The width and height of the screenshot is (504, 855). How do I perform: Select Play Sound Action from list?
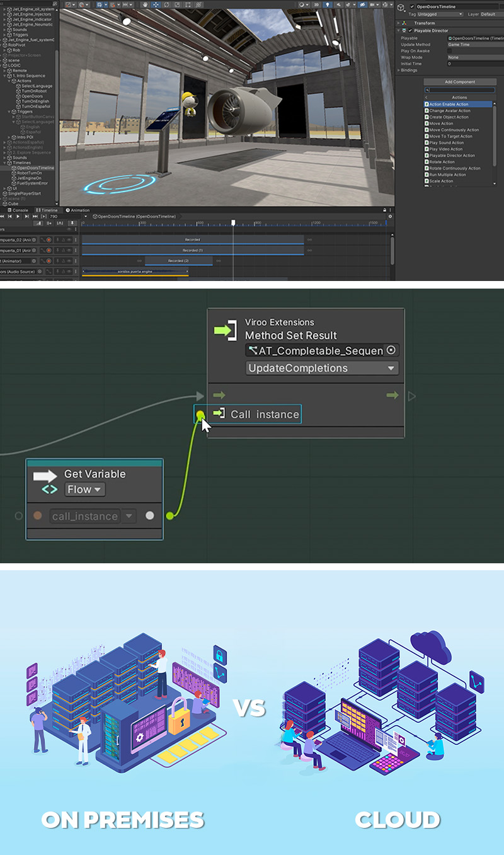447,142
